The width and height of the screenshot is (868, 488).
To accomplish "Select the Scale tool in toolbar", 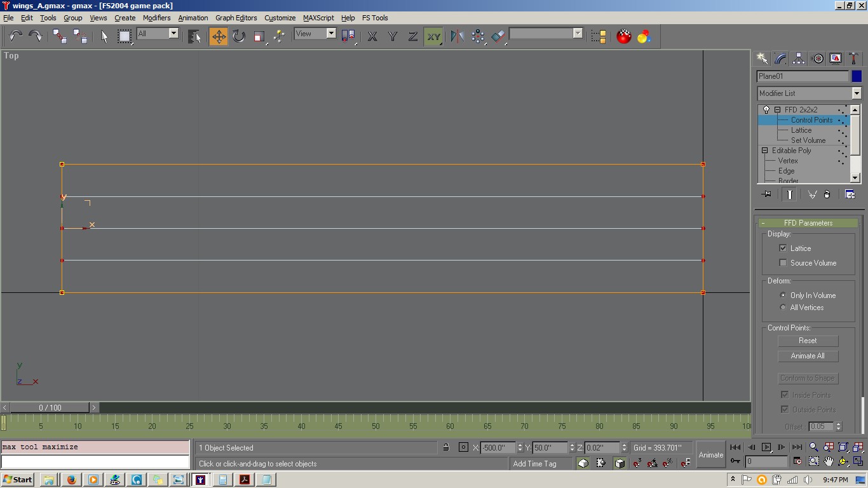I will point(259,36).
